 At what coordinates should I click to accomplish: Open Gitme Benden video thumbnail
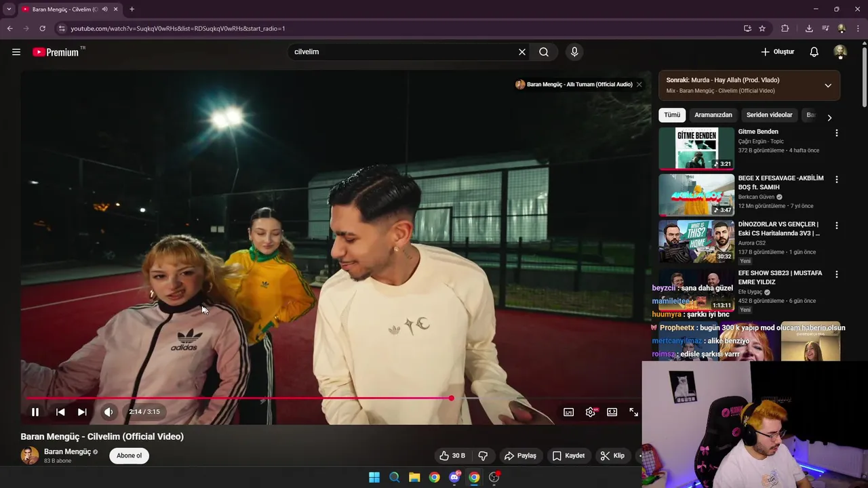point(696,148)
